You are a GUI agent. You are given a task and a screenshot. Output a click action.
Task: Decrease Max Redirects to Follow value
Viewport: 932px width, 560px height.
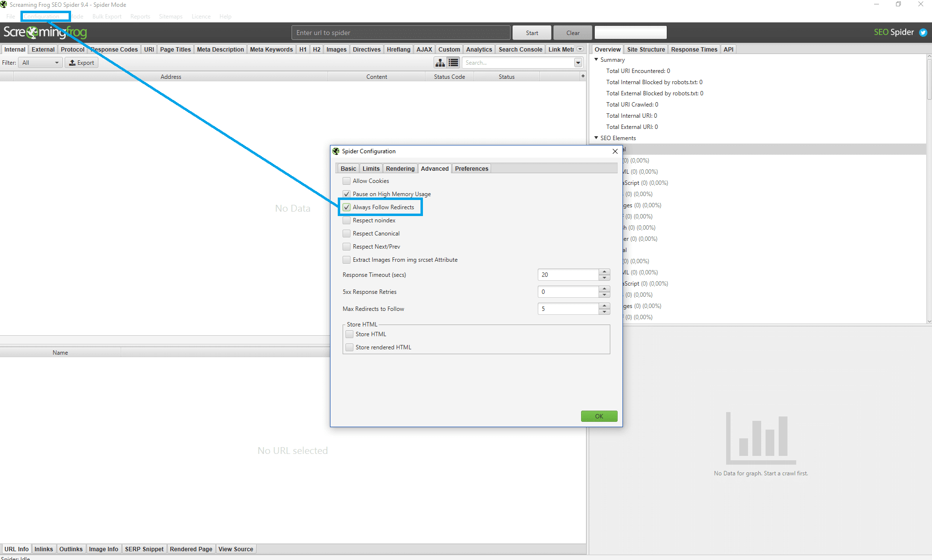coord(604,312)
